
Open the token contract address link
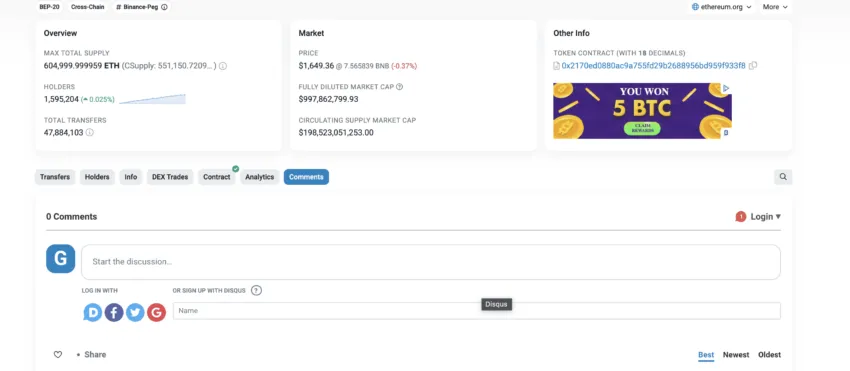[653, 66]
